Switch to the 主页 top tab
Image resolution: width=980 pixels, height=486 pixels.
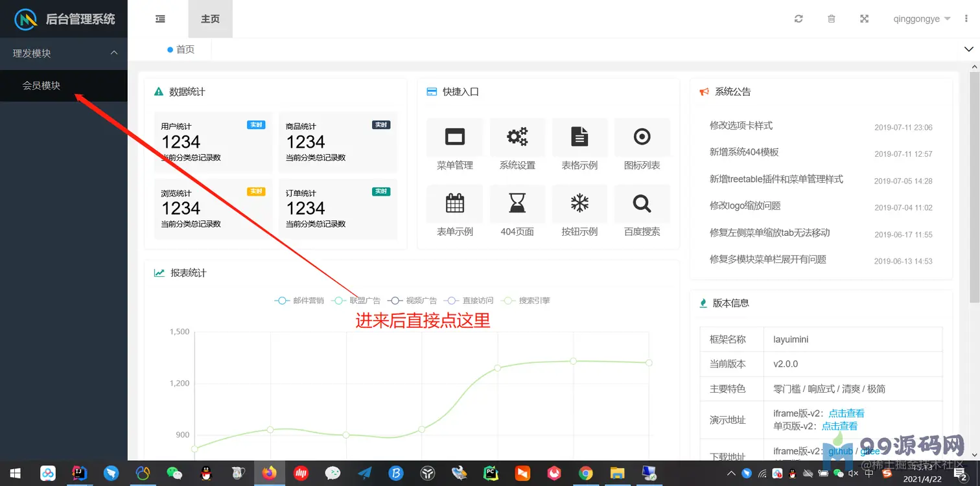tap(211, 19)
